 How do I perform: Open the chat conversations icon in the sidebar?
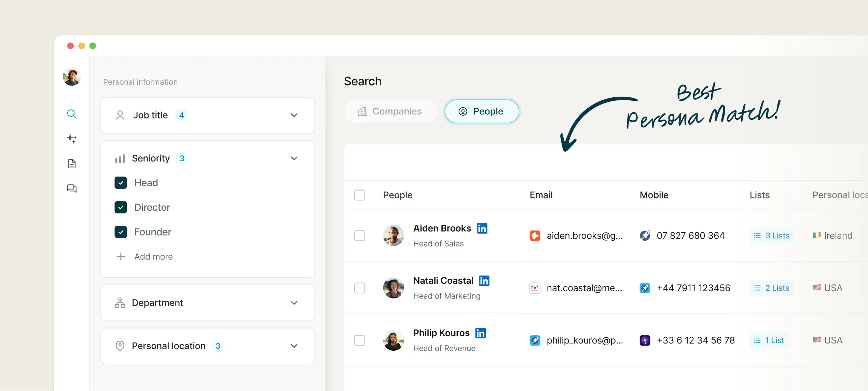[72, 188]
